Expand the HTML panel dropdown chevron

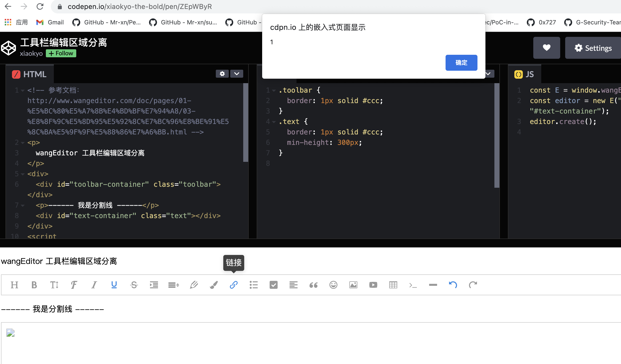[x=237, y=74]
